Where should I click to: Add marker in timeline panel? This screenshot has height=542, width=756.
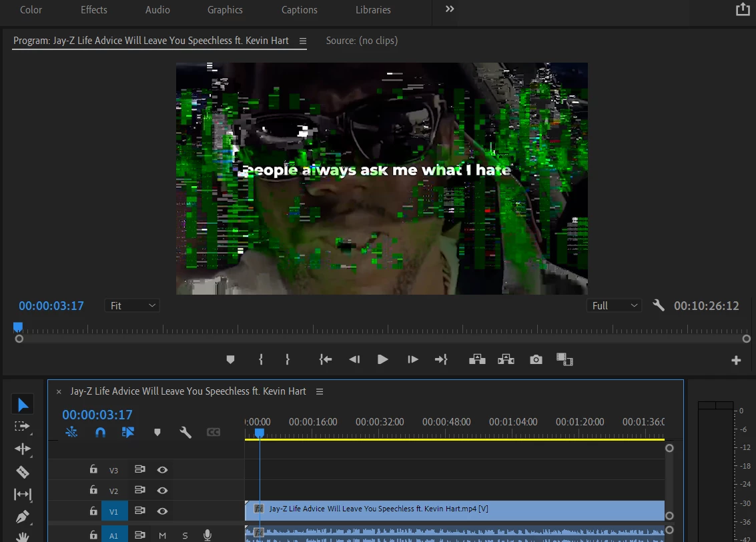click(157, 432)
